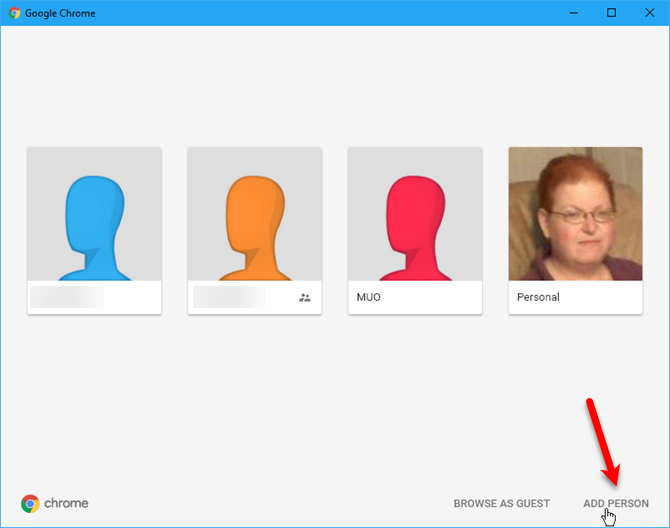This screenshot has width=670, height=528.
Task: Select the blue silhouette profile avatar
Action: [x=94, y=214]
